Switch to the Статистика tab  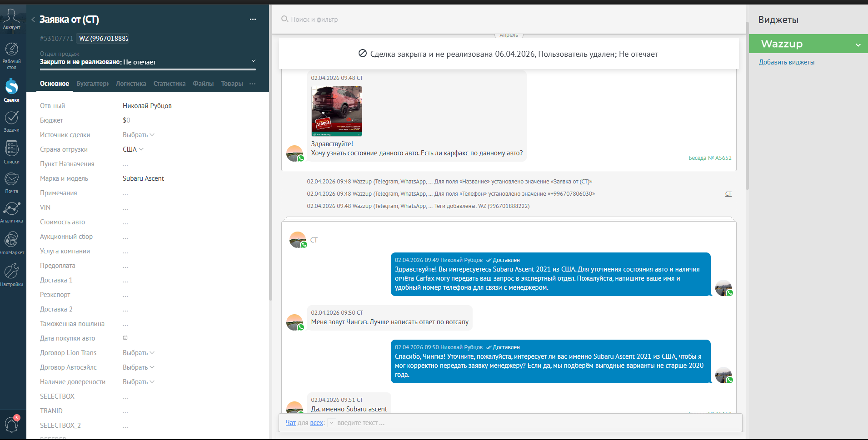[x=170, y=84]
